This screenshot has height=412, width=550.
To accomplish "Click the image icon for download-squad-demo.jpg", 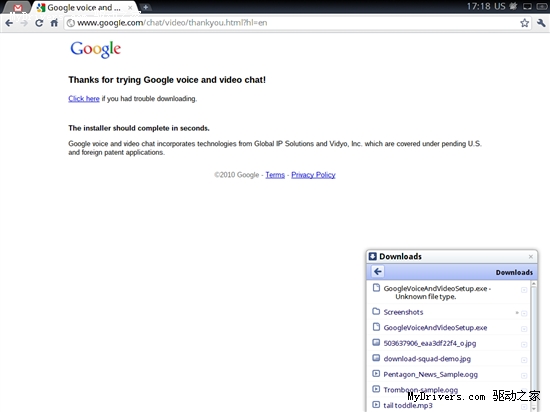I will [376, 358].
